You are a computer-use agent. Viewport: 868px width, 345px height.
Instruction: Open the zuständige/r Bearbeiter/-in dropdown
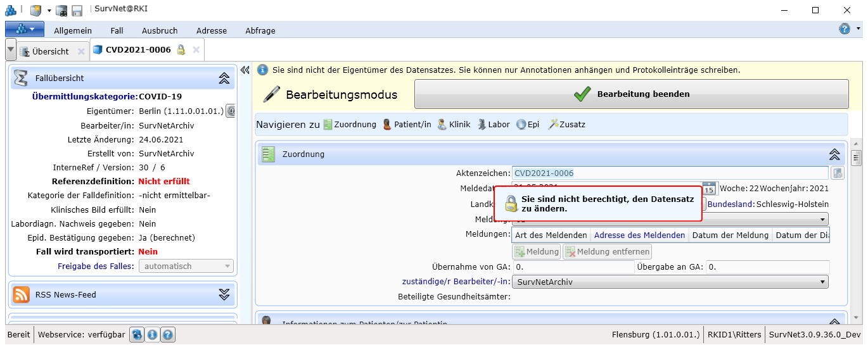coord(823,282)
